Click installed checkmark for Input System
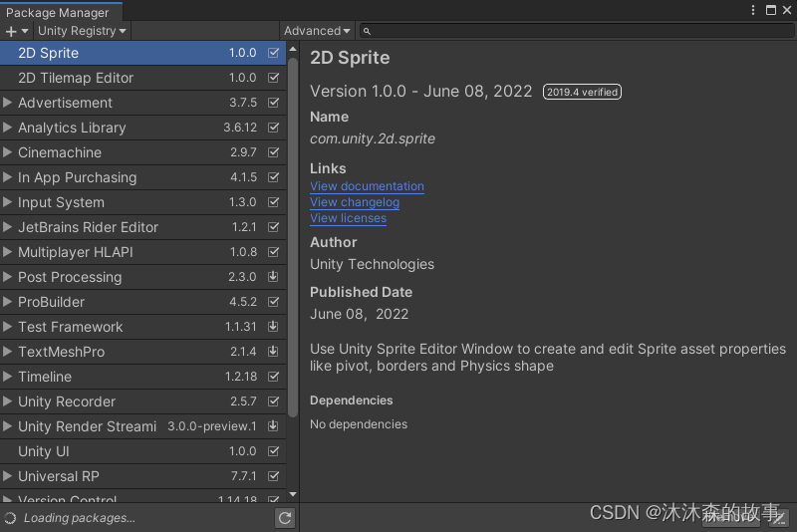This screenshot has height=532, width=797. (273, 202)
